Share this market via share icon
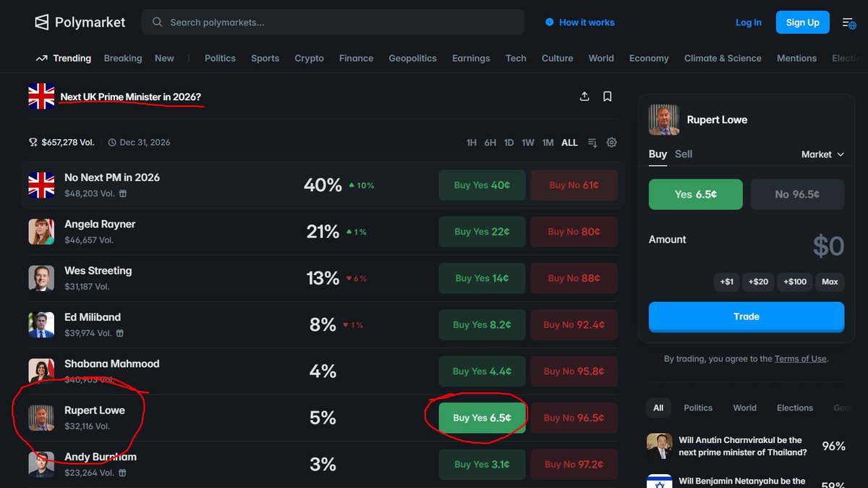Screen dimensions: 868x488 [x=584, y=96]
